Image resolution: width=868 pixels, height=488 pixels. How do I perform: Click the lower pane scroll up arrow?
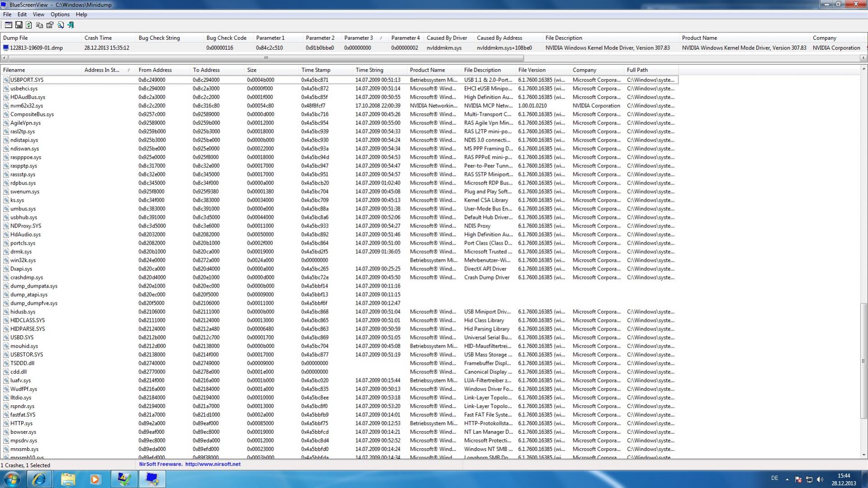863,69
